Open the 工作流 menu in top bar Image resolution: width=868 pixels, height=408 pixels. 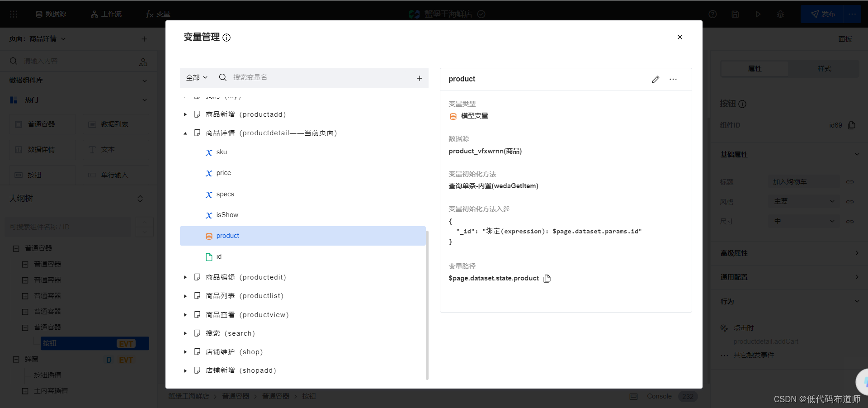click(106, 14)
